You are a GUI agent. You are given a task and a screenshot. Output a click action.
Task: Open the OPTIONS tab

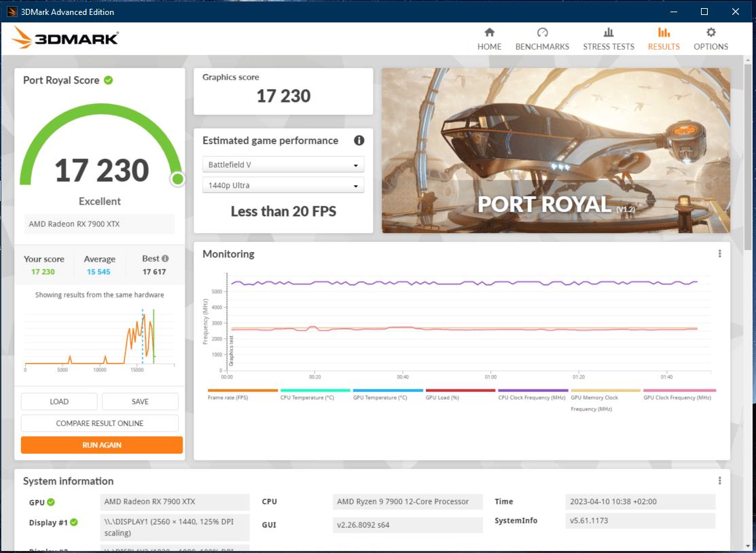710,39
